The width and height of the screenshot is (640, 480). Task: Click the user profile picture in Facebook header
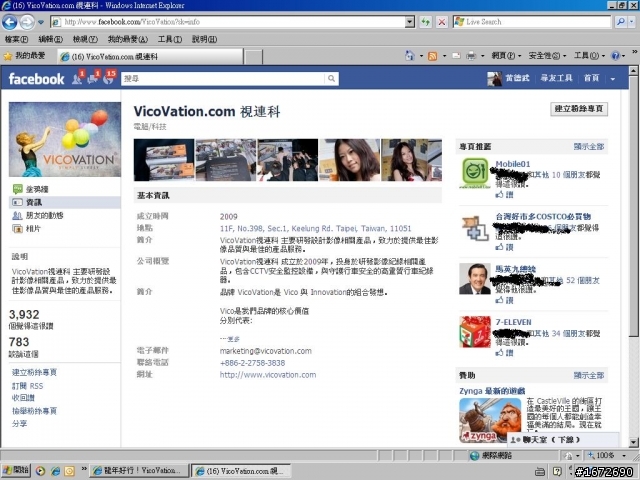494,78
